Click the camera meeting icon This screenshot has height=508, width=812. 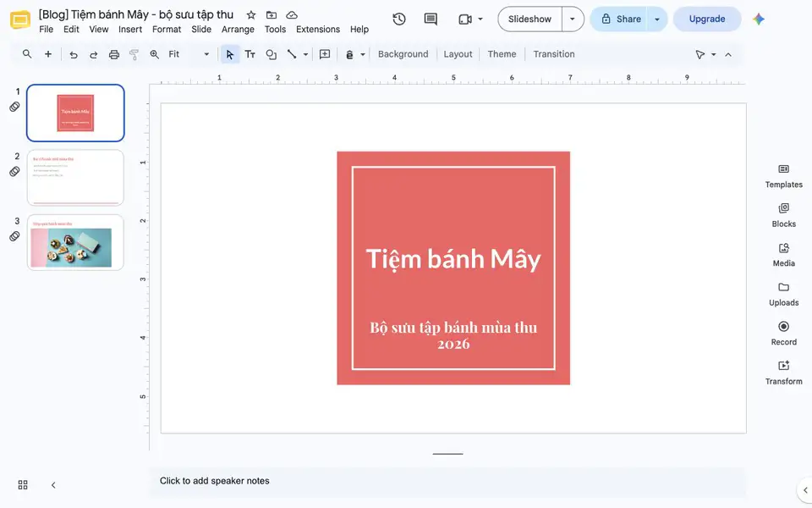pos(465,19)
